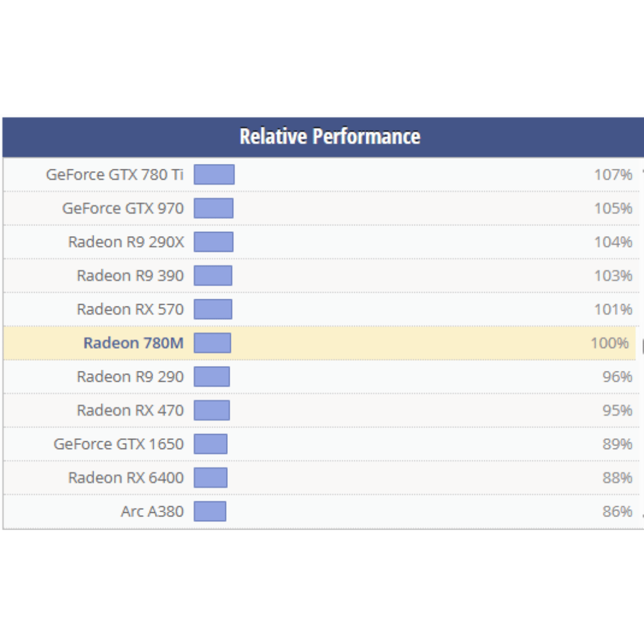Open the Radeon R9 390 link

(x=130, y=275)
